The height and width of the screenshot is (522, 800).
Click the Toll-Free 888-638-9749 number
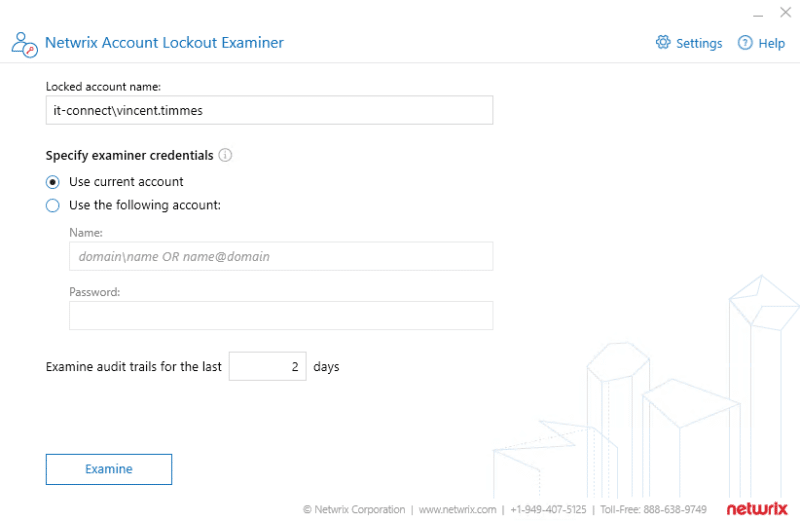click(654, 510)
